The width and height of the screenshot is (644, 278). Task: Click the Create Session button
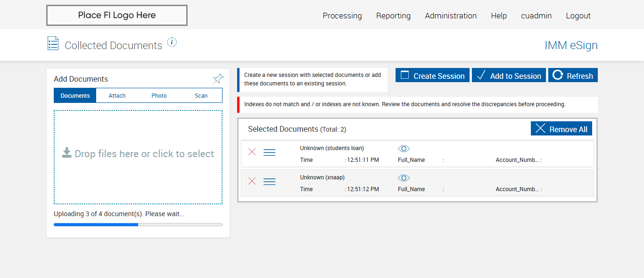[x=432, y=76]
